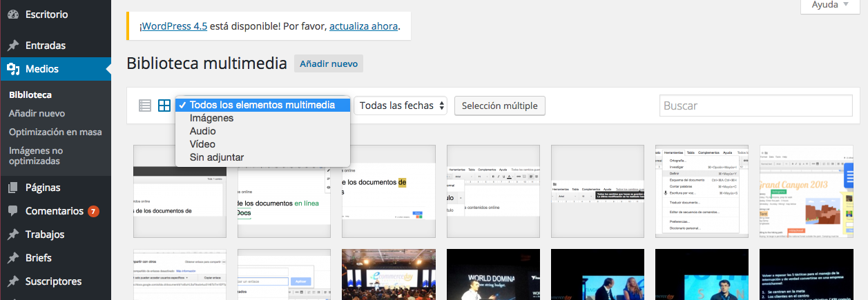Click the Suscriptores pin icon
Viewport: 868px width, 300px height.
(12, 281)
